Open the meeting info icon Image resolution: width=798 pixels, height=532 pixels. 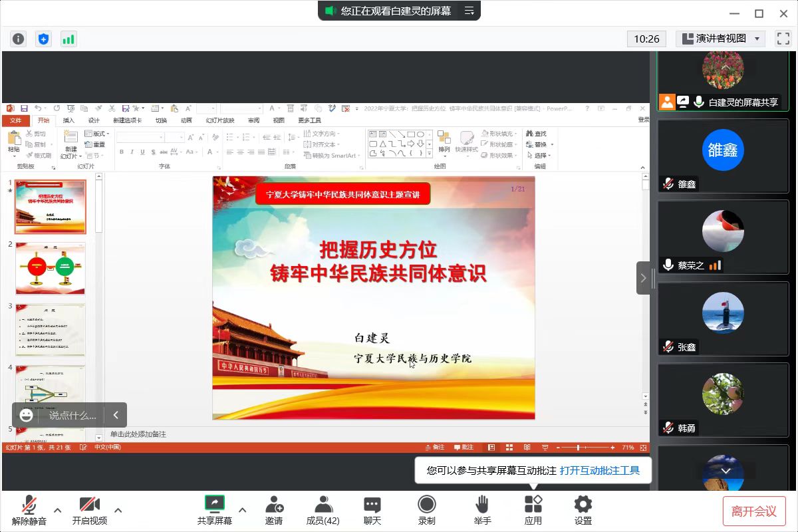pos(18,39)
